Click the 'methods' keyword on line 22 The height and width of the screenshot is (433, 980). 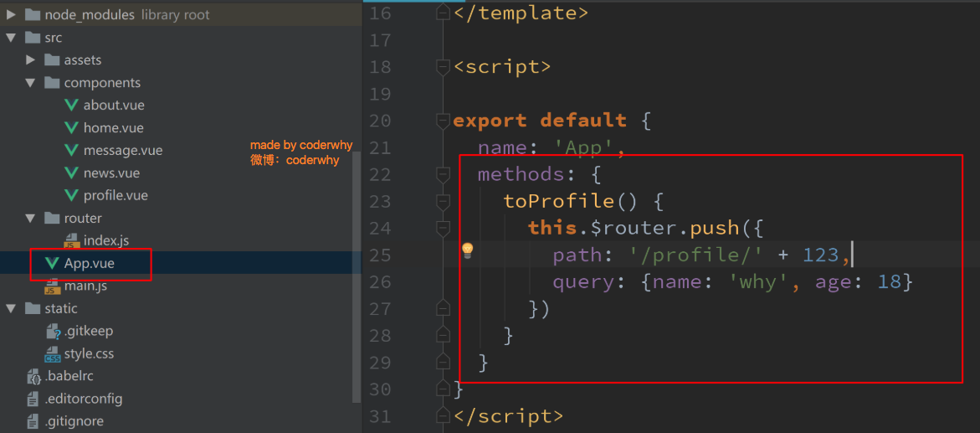click(521, 174)
